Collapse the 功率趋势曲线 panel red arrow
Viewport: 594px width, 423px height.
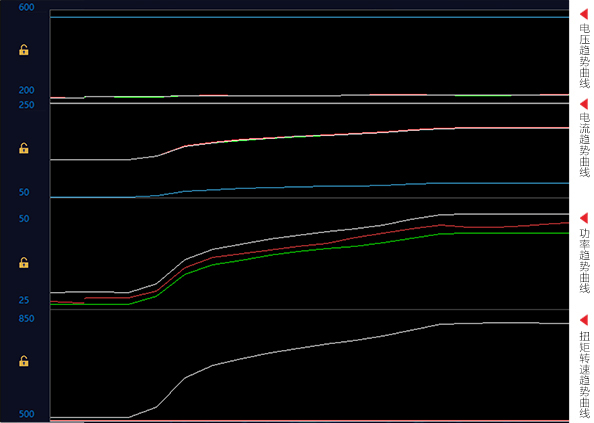[584, 218]
